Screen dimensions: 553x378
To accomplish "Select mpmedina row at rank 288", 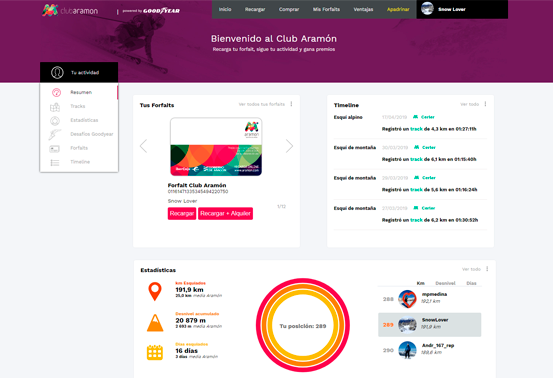I will pos(430,299).
